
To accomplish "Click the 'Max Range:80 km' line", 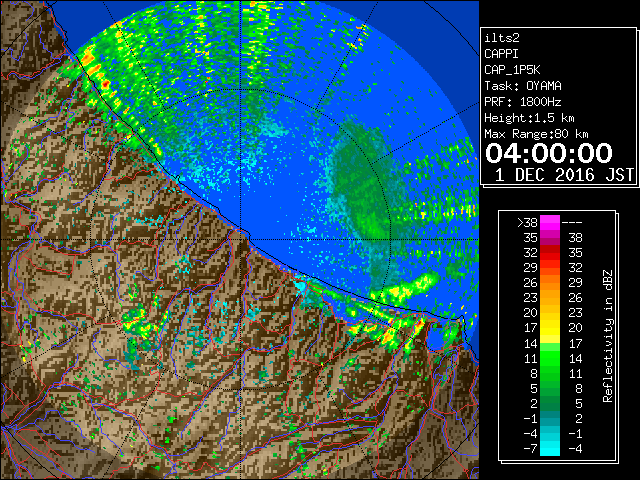I will (x=536, y=134).
